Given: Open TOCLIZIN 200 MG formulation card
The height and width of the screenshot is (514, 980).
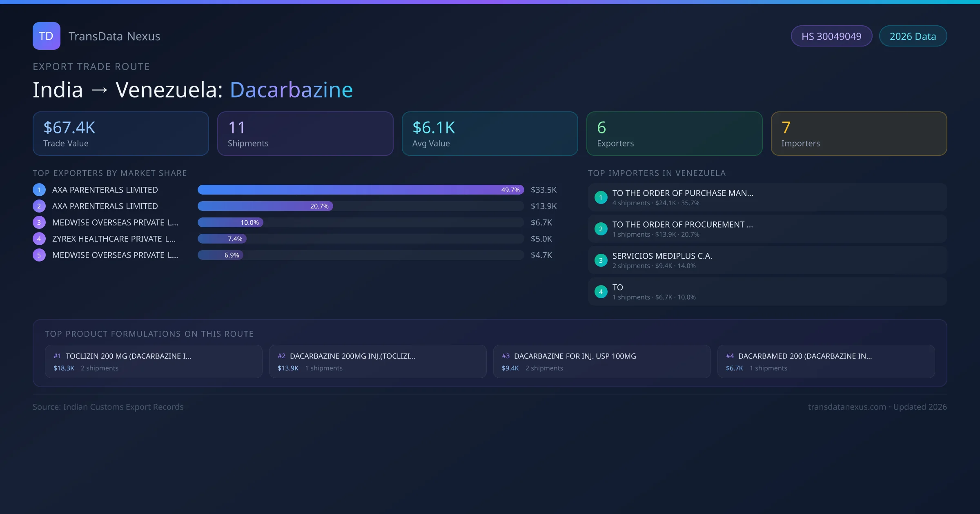Looking at the screenshot, I should coord(154,361).
